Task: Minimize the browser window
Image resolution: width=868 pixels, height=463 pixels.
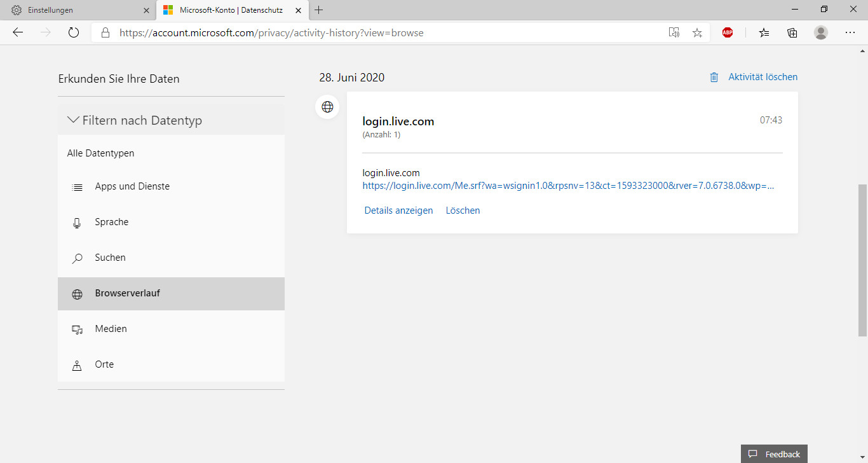Action: point(795,9)
